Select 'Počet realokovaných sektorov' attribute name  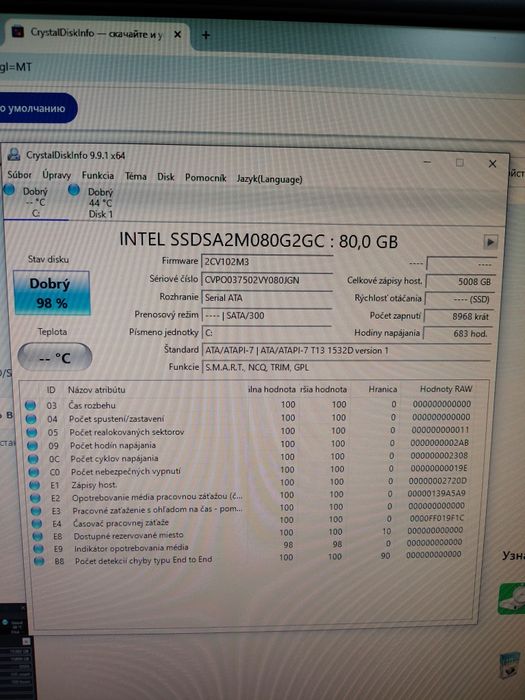coord(127,432)
